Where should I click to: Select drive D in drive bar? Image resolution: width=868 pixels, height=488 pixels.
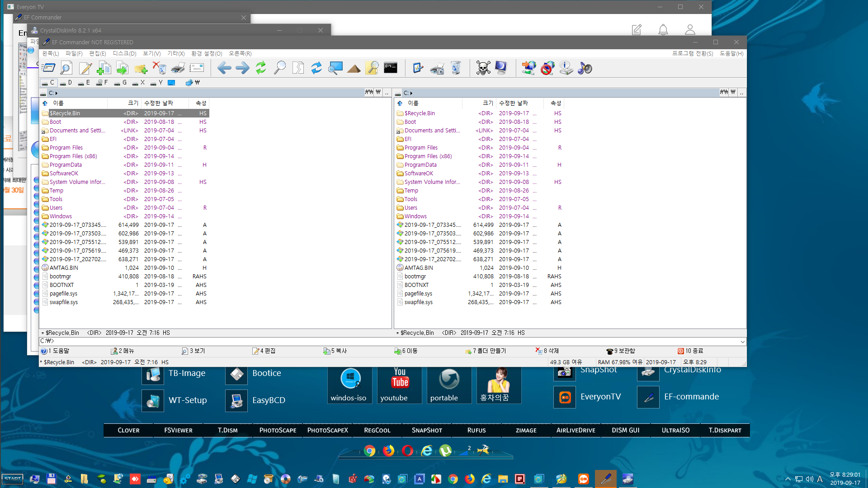[x=66, y=83]
